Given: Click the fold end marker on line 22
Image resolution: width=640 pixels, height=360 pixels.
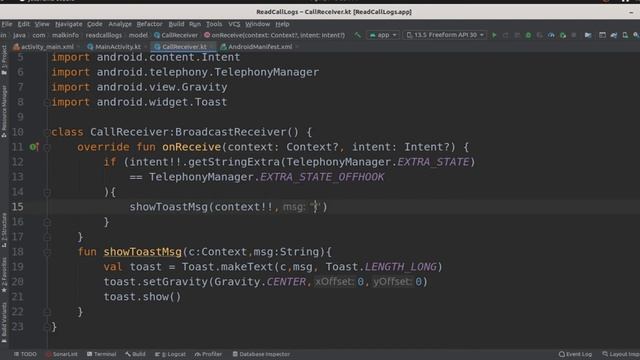Looking at the screenshot, I should coord(47,312).
